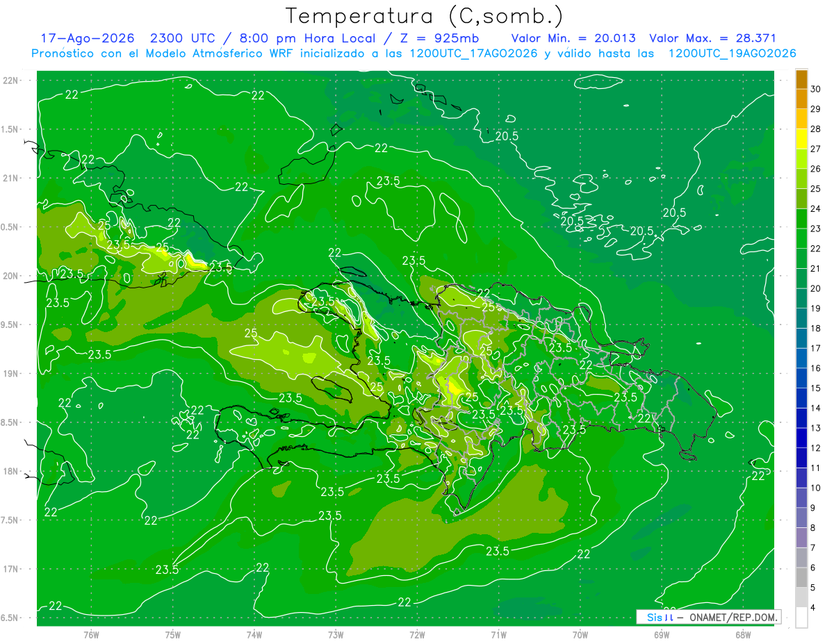Click the '72W' longitude axis label
Image resolution: width=834 pixels, height=644 pixels.
click(417, 635)
